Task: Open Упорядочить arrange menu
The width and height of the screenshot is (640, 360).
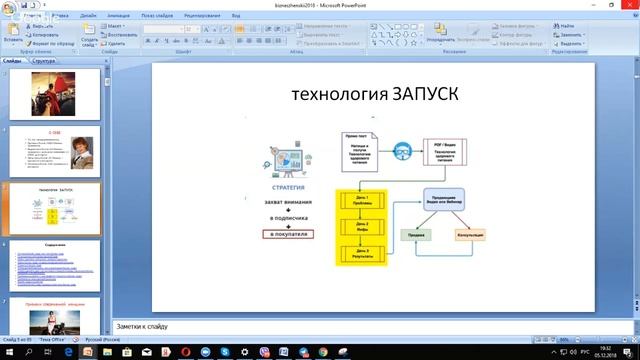Action: click(440, 33)
